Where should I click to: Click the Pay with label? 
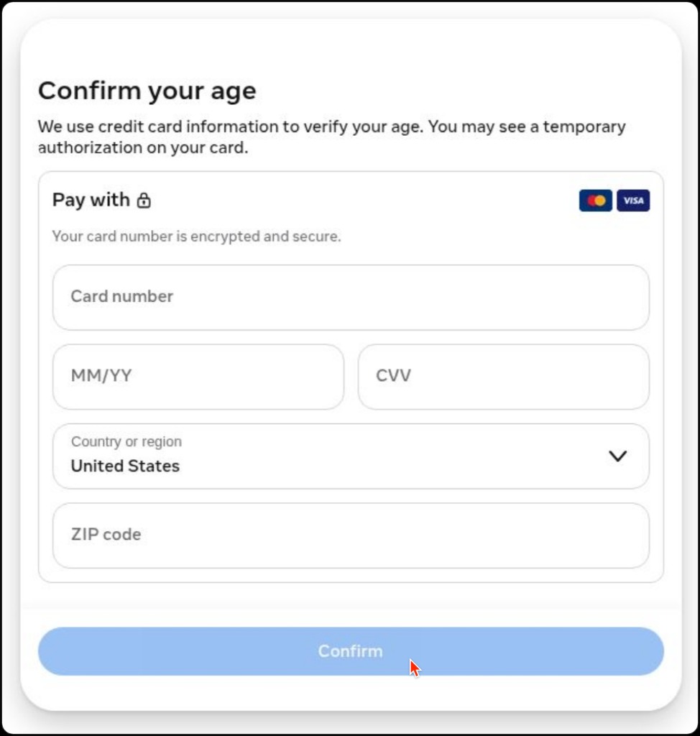click(91, 200)
